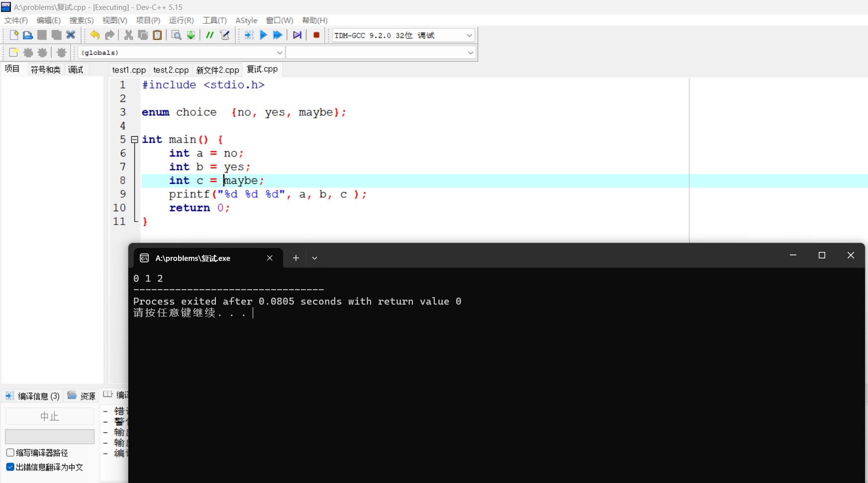Paste from clipboard icon
868x483 pixels.
click(x=157, y=35)
